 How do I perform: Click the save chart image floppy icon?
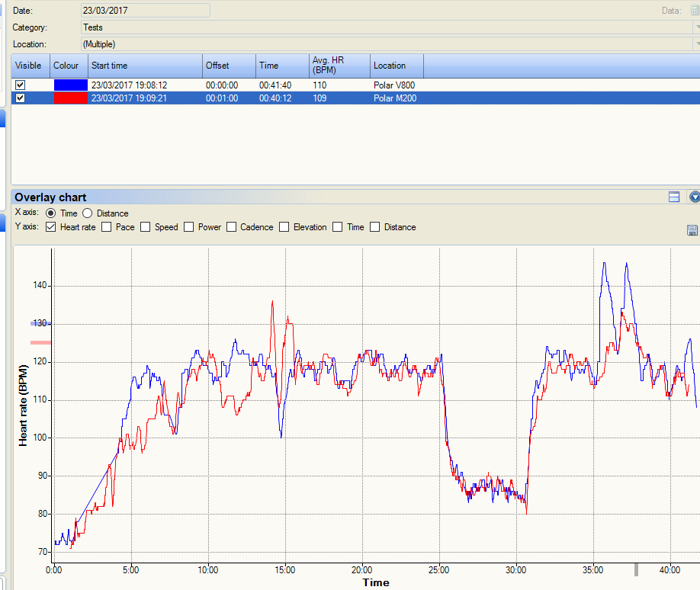click(x=692, y=230)
